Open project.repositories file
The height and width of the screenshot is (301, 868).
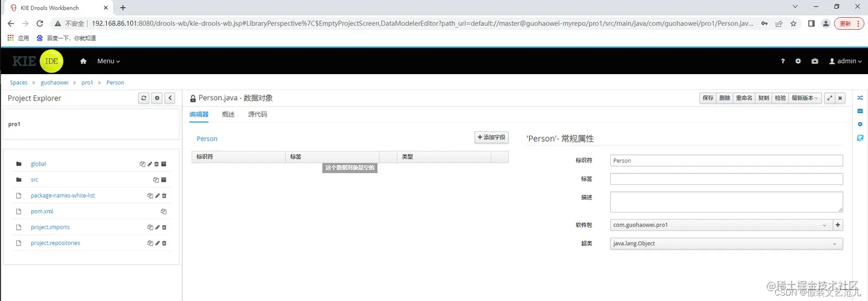tap(56, 243)
